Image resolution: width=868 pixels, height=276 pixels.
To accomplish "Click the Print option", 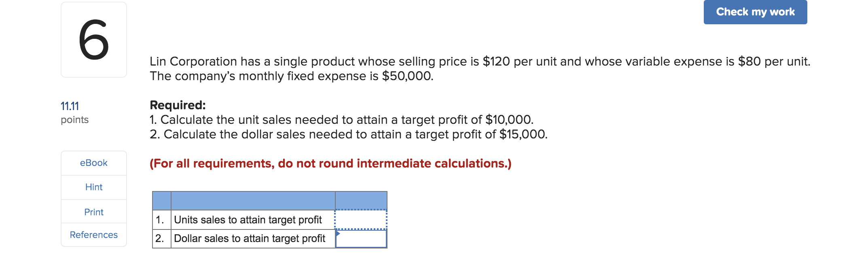I will (x=93, y=211).
